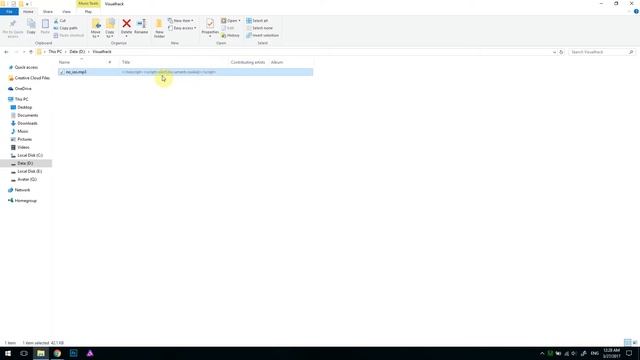The image size is (640, 360).
Task: Open Task View on the taskbar
Action: (x=24, y=353)
